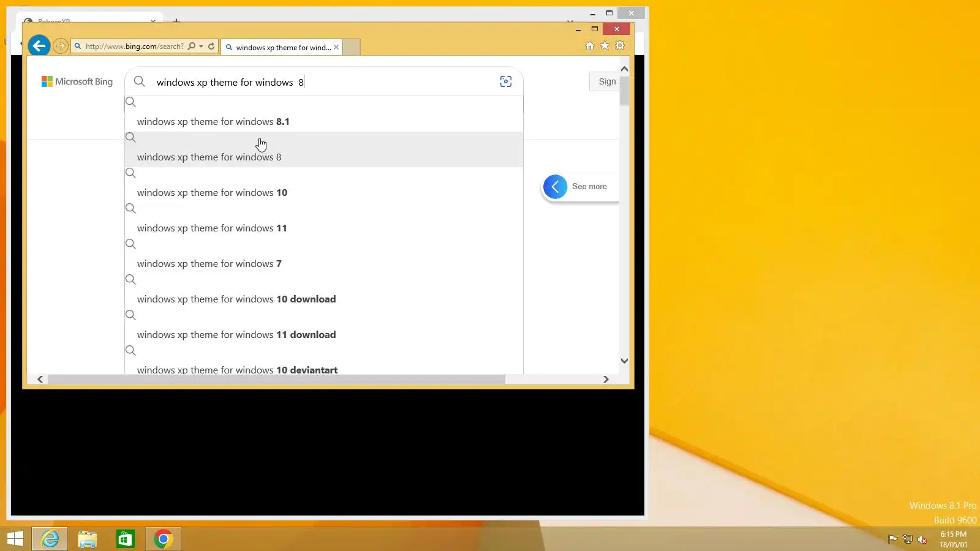Maximize the Internet Explorer window
Viewport: 980px width, 551px height.
(x=594, y=29)
